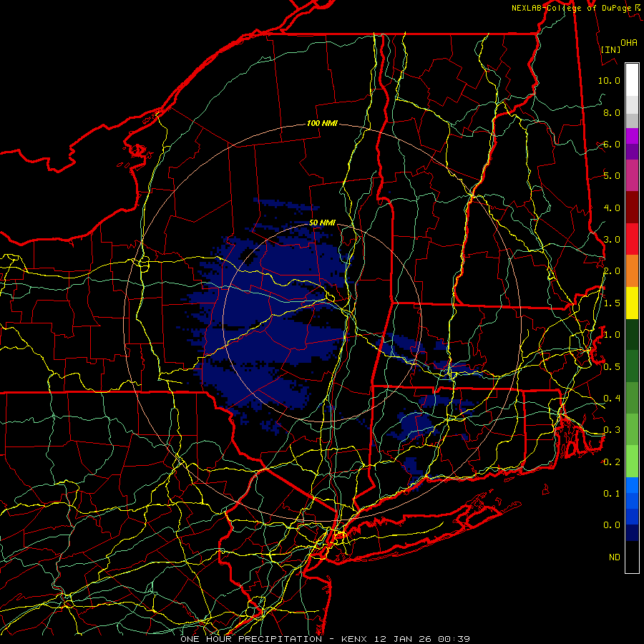Select the 0.0 legend value
Screen dimensions: 644x644
click(x=612, y=525)
